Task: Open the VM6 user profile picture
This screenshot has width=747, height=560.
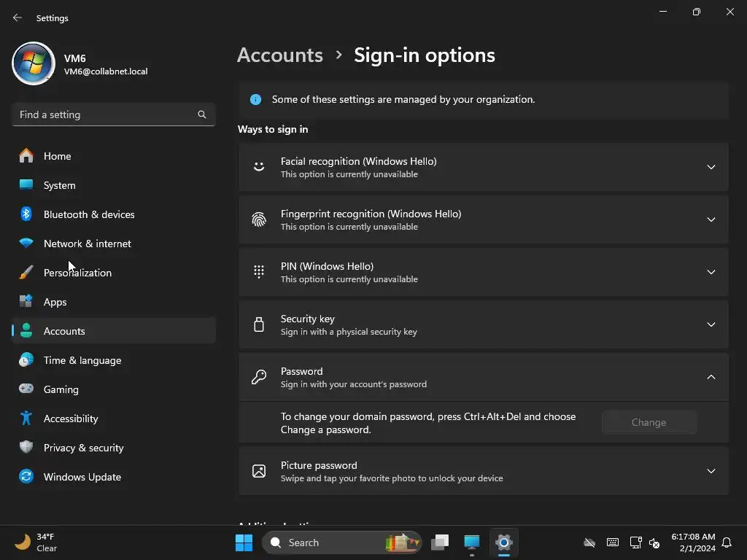Action: (x=34, y=63)
